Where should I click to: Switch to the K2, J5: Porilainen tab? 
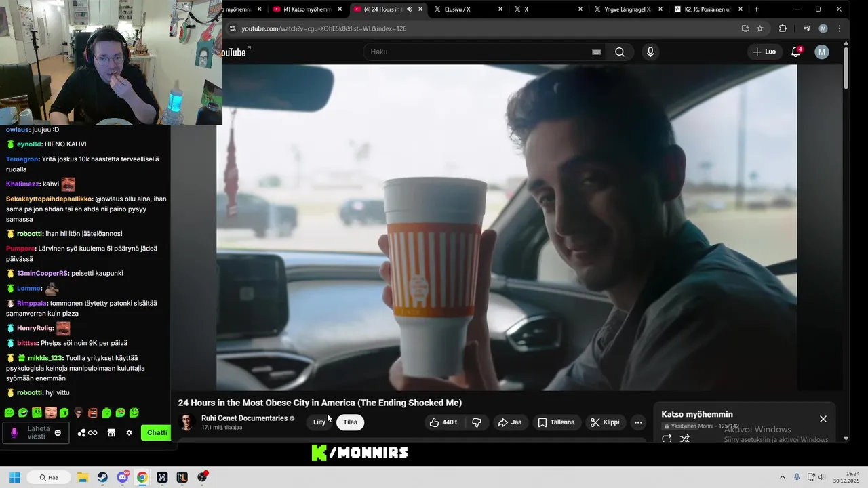coord(708,9)
